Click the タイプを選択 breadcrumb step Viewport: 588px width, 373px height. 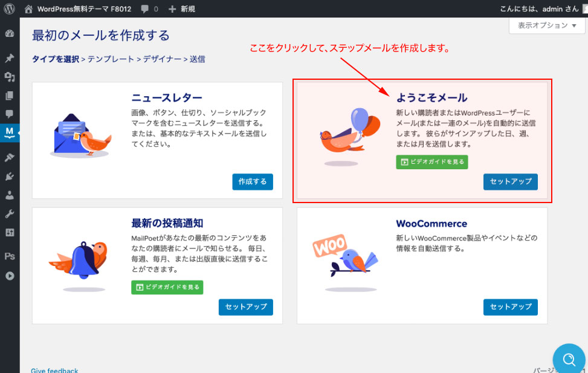click(56, 59)
